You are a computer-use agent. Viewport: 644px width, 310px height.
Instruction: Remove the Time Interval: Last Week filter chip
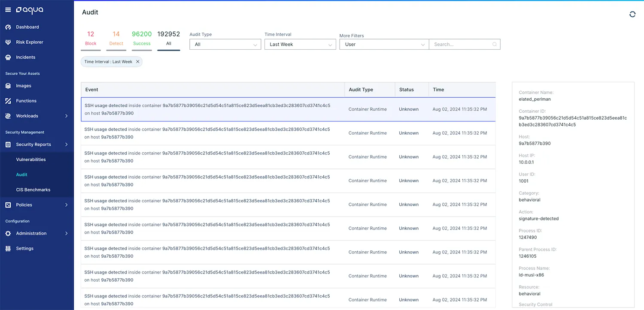coord(138,62)
